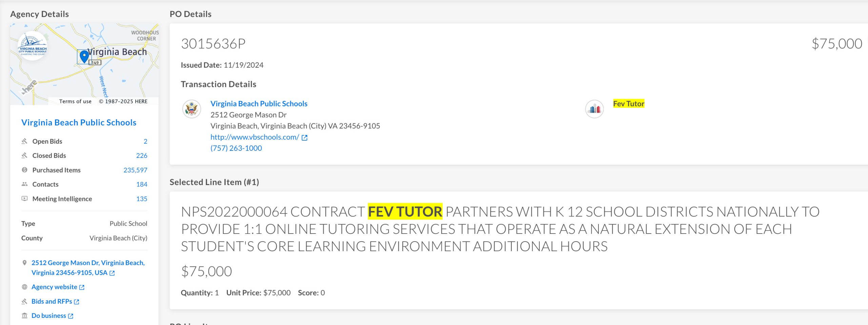Open external link icon beside vbschools URL
868x325 pixels.
(304, 138)
